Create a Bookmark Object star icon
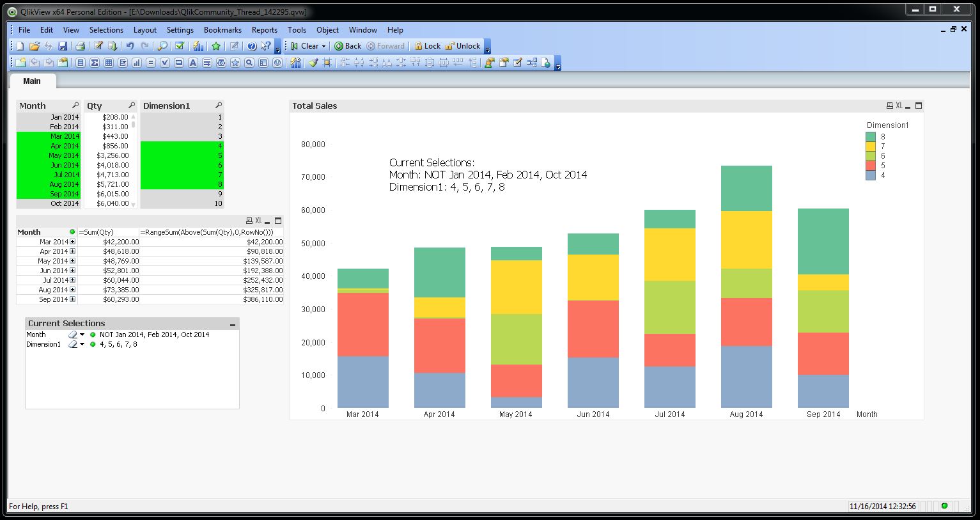 click(x=235, y=63)
